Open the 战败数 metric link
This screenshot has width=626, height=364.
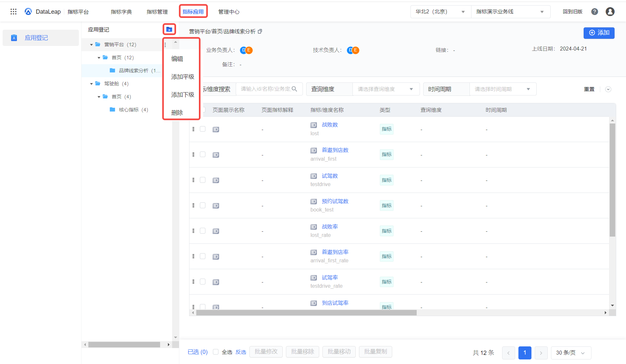tap(330, 125)
